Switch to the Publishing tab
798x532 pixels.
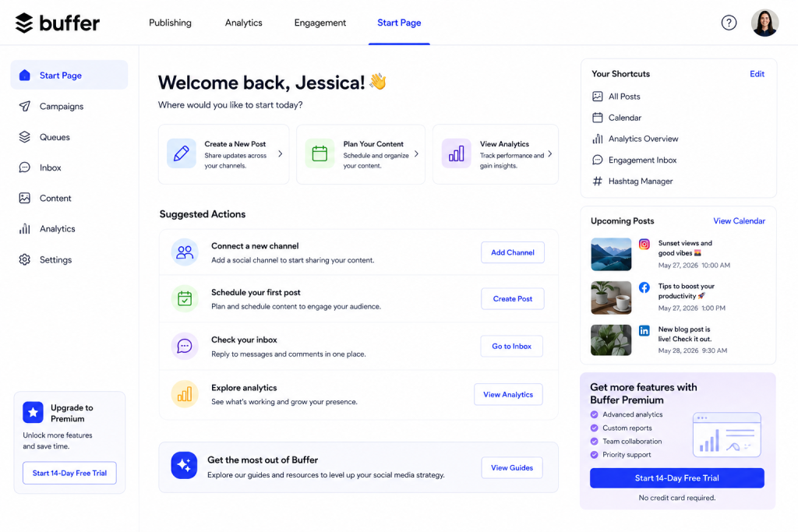pyautogui.click(x=170, y=23)
